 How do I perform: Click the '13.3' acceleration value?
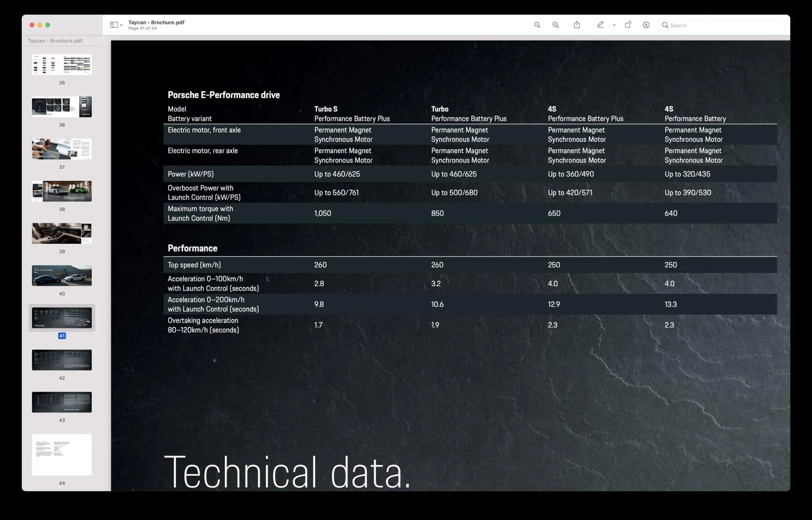tap(671, 304)
